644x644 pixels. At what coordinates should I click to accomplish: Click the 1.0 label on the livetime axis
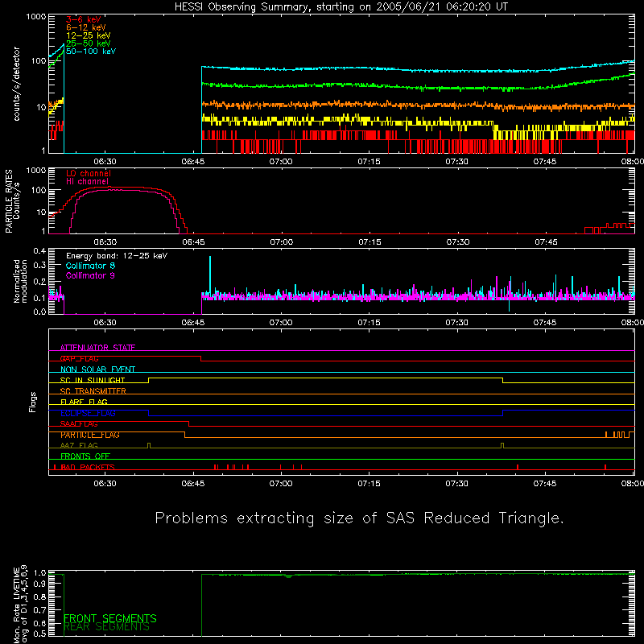(x=39, y=573)
